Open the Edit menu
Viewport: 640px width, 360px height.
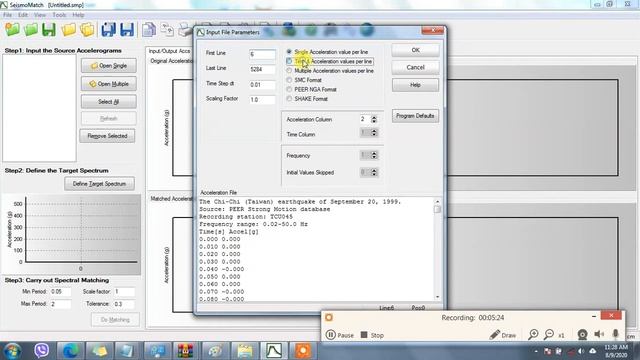23,15
